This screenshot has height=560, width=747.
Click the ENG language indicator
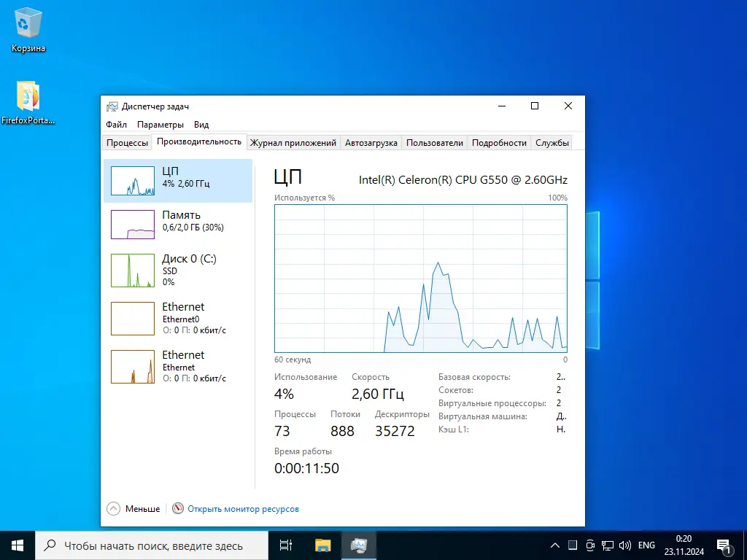[646, 545]
